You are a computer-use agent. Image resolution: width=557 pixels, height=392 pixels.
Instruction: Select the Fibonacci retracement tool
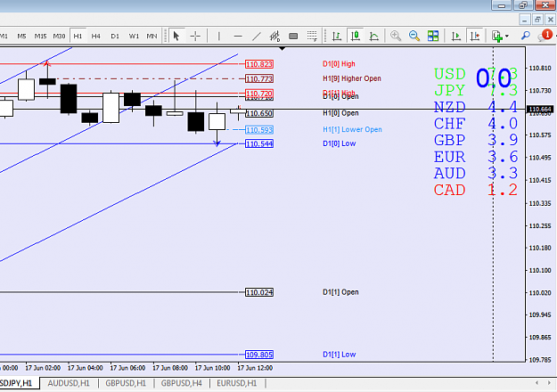click(x=312, y=36)
